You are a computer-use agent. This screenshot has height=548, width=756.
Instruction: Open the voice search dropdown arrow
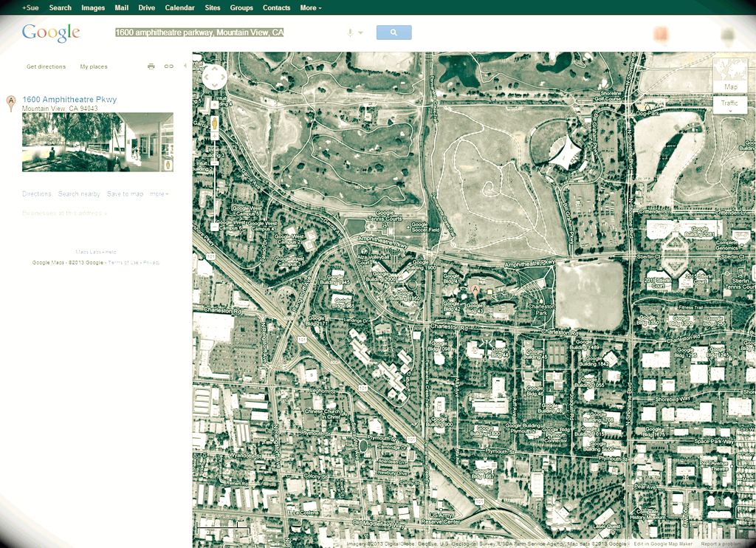tap(360, 32)
